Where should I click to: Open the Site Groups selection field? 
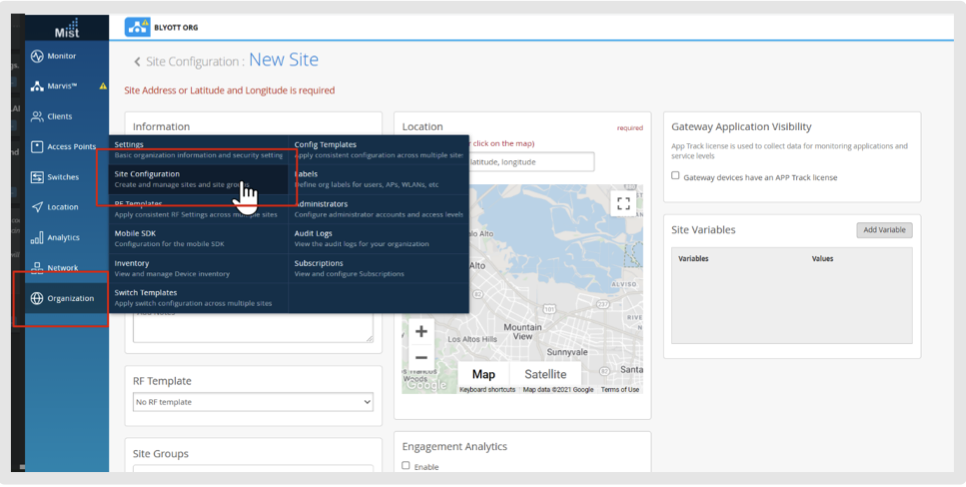pos(252,470)
